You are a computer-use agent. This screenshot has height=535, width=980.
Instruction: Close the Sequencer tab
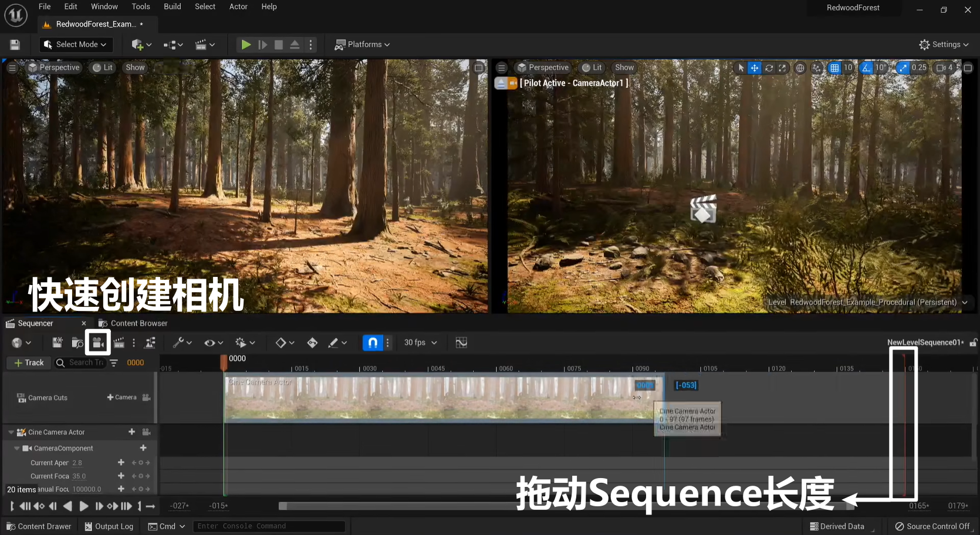pos(84,323)
